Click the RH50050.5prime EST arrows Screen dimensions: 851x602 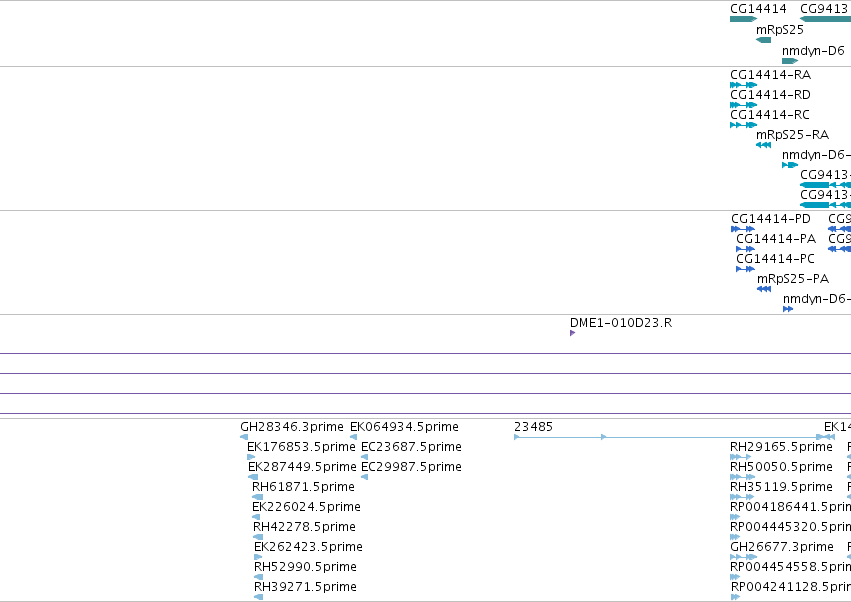pos(743,477)
